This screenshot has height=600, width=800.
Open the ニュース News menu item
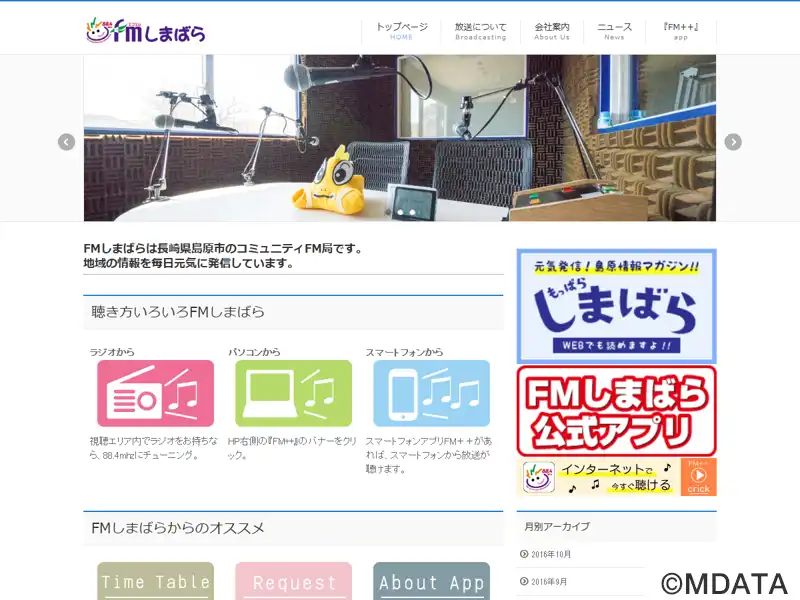click(614, 31)
